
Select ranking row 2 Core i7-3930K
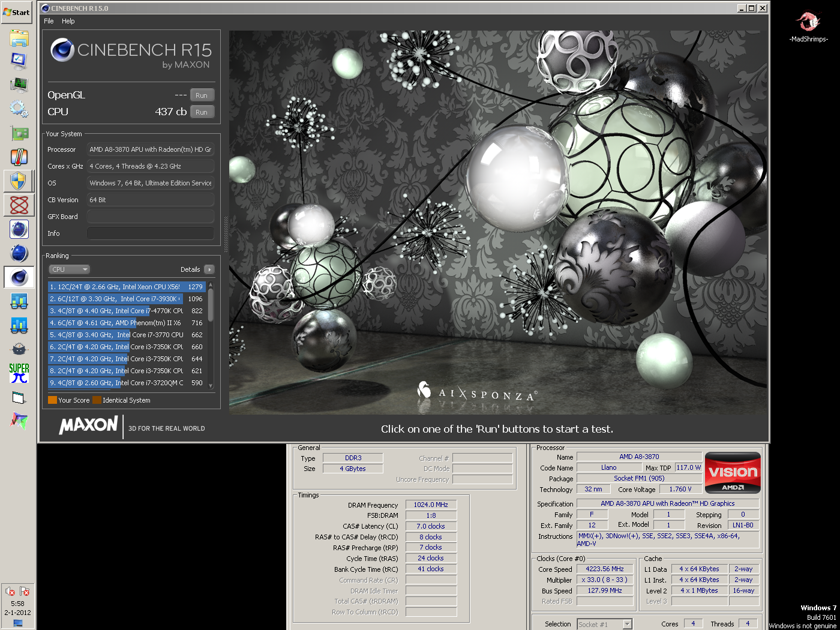(127, 299)
